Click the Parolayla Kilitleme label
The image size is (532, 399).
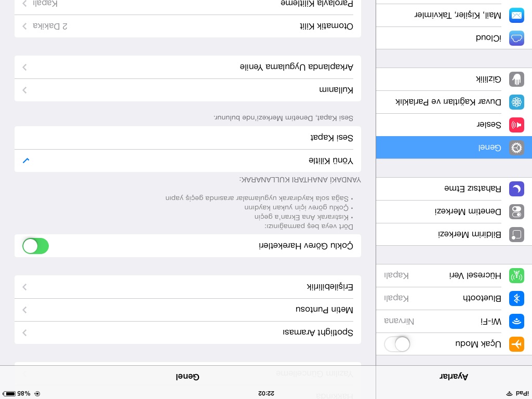coord(317,4)
